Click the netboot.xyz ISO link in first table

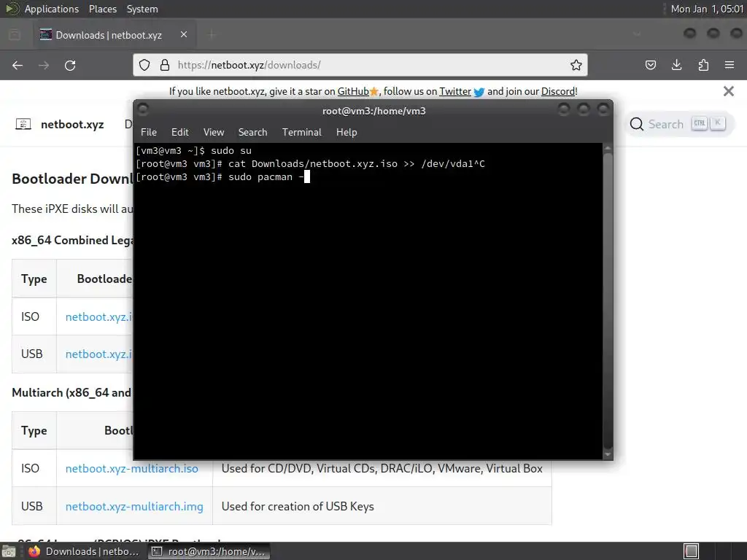click(x=98, y=317)
